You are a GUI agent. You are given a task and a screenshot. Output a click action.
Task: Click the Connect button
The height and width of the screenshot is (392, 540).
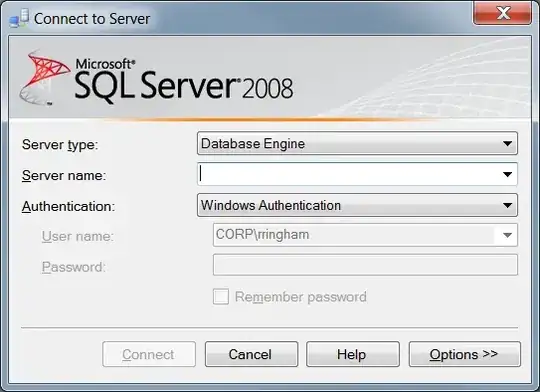pos(149,354)
